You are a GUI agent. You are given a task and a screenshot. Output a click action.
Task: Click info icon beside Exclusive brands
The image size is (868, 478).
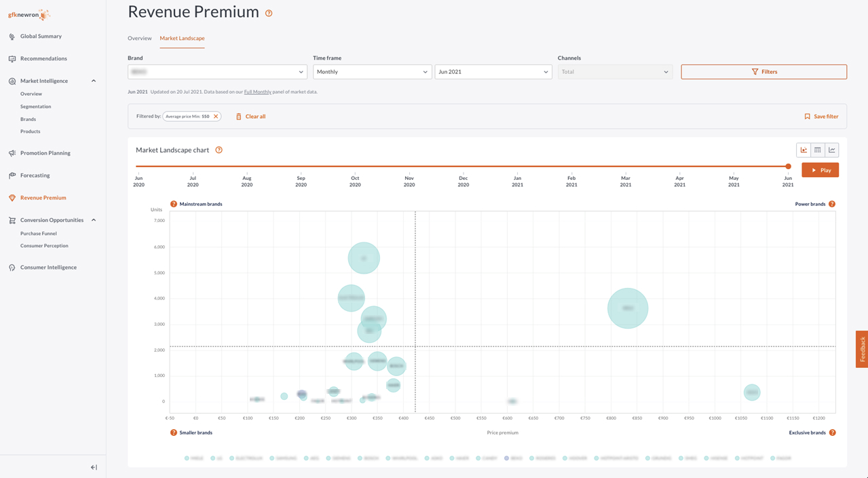(x=833, y=433)
